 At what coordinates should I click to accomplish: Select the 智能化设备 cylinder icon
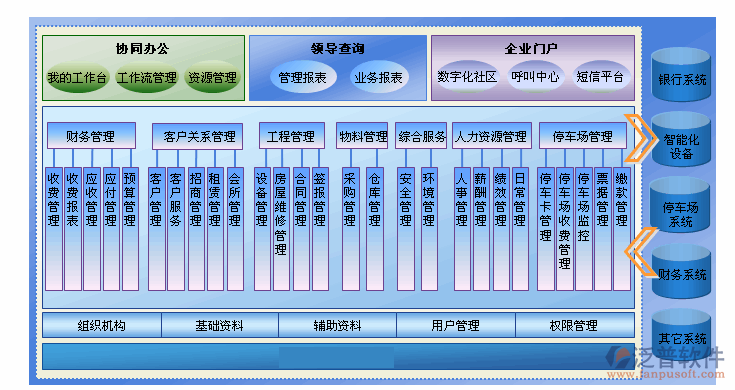tap(681, 139)
